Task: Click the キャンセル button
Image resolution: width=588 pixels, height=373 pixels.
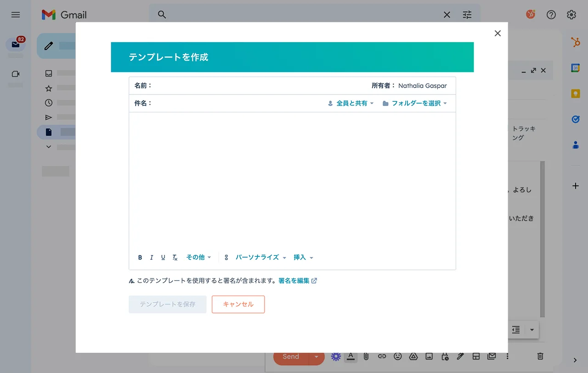Action: click(238, 304)
